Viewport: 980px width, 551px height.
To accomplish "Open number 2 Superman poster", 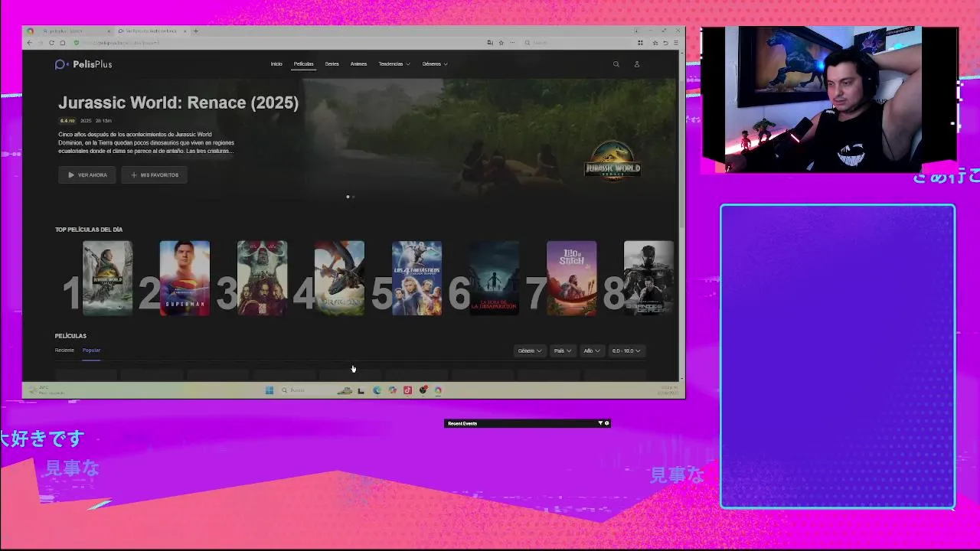I will (185, 278).
